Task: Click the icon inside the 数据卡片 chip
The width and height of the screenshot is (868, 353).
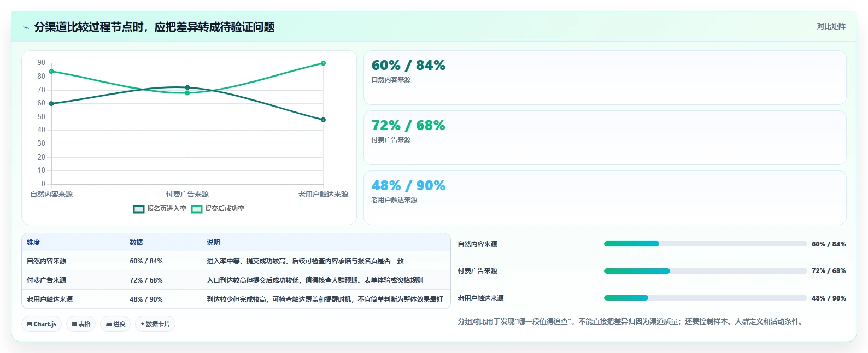Action: point(143,324)
